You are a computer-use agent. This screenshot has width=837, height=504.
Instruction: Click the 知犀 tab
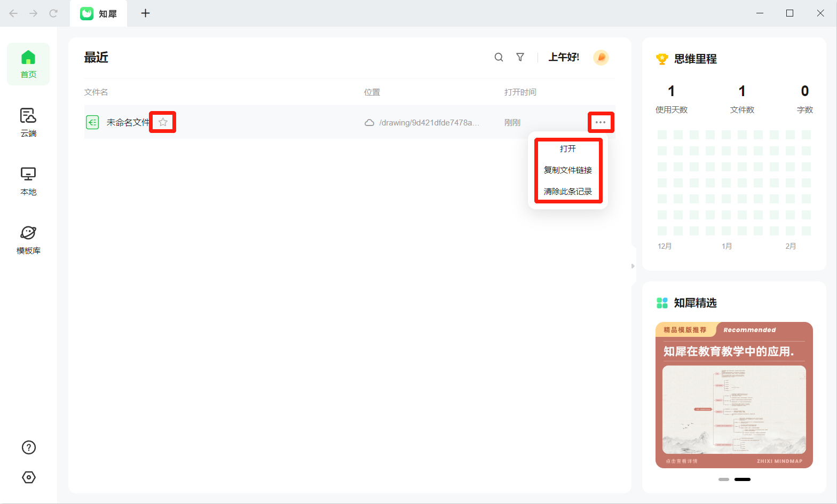tap(98, 13)
